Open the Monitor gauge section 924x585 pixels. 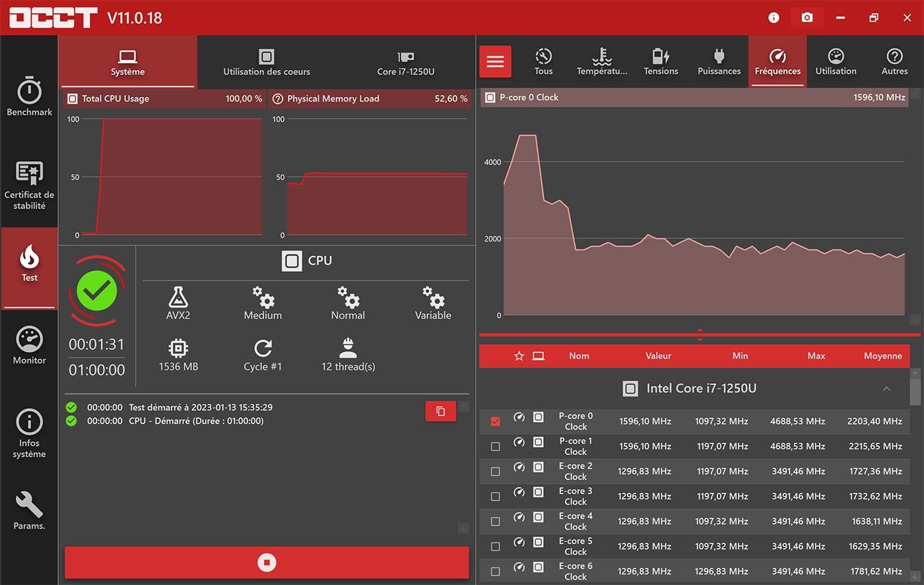click(29, 346)
